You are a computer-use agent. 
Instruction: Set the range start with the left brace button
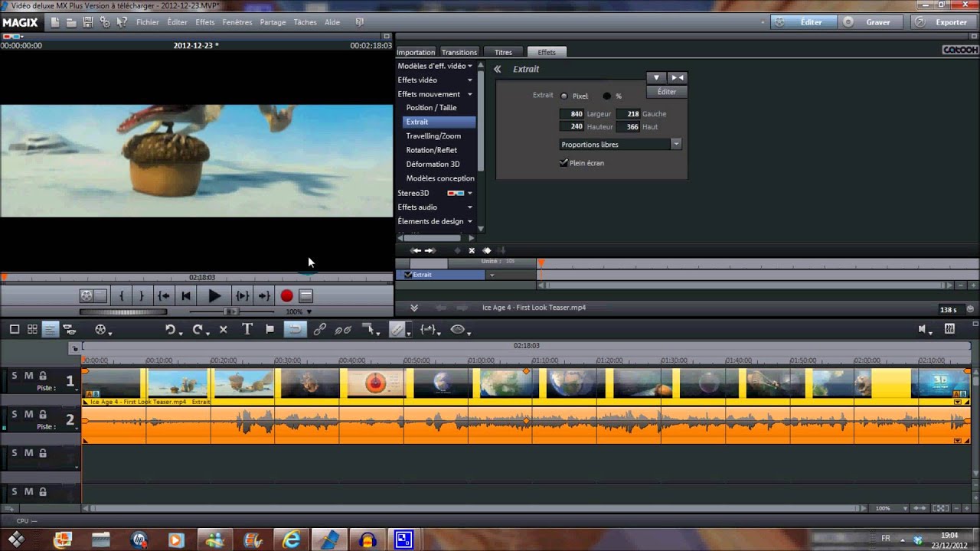pyautogui.click(x=122, y=296)
